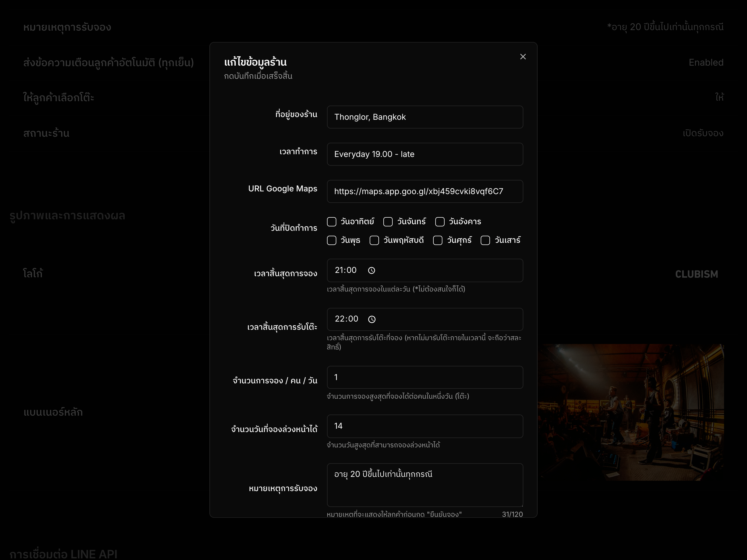This screenshot has height=560, width=747.
Task: Click the สถานะร้าน row label
Action: (46, 133)
